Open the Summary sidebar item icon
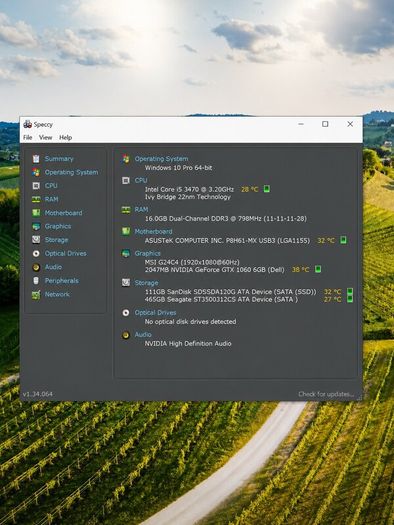The image size is (394, 525). pos(36,159)
